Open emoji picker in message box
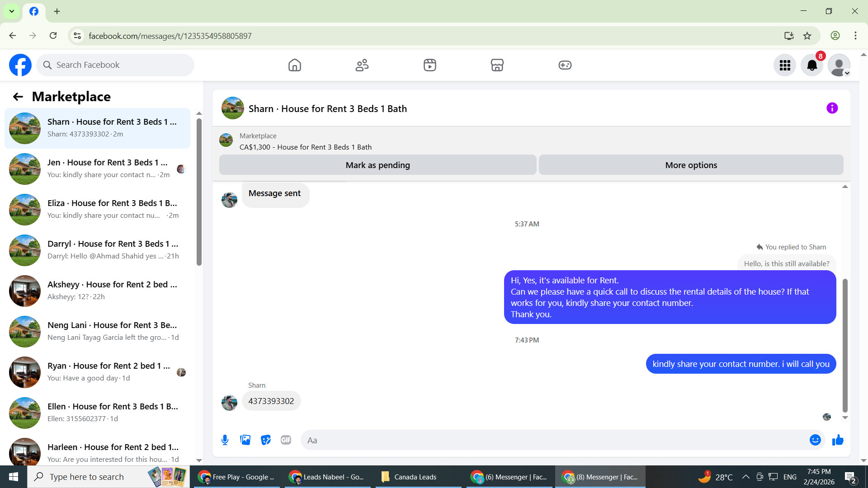The width and height of the screenshot is (868, 488). click(x=815, y=440)
